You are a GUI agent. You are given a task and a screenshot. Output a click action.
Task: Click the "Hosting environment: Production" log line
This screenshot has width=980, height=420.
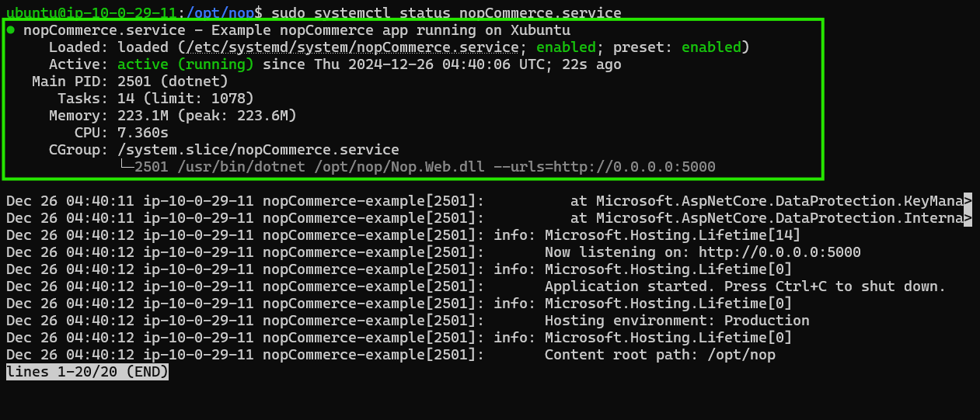pos(677,321)
